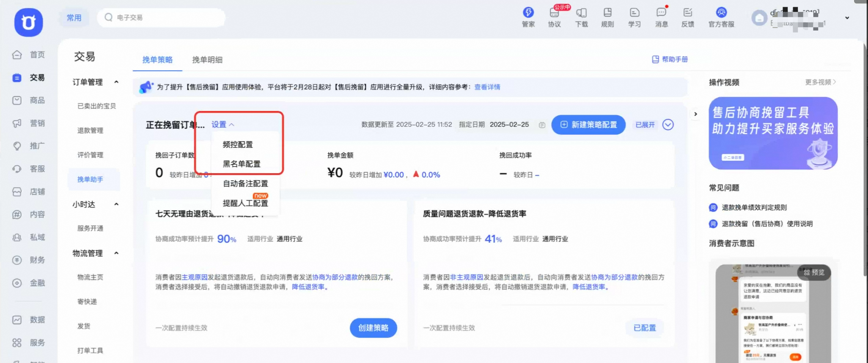868x363 pixels.
Task: Choose 频控配置 from settings menu
Action: point(238,144)
